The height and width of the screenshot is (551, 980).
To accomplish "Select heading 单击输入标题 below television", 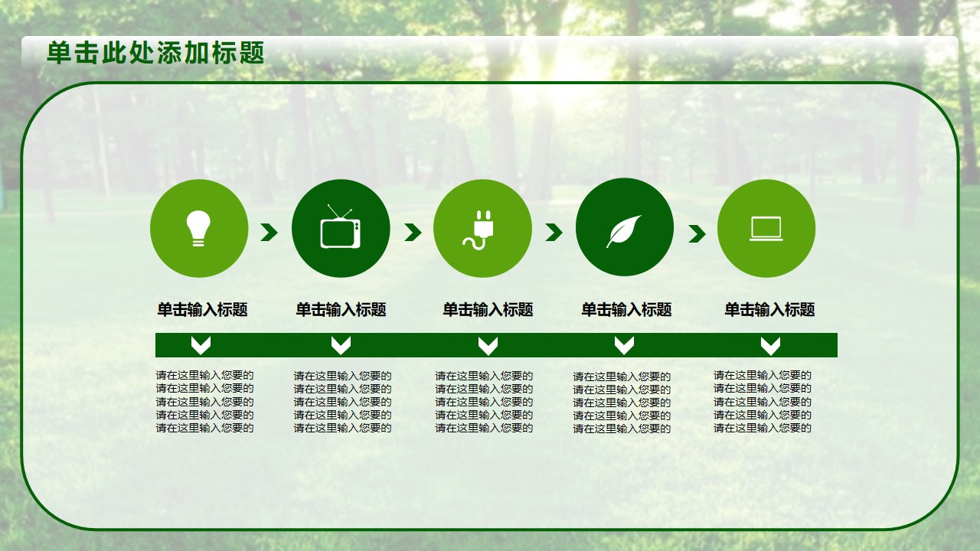I will 341,310.
